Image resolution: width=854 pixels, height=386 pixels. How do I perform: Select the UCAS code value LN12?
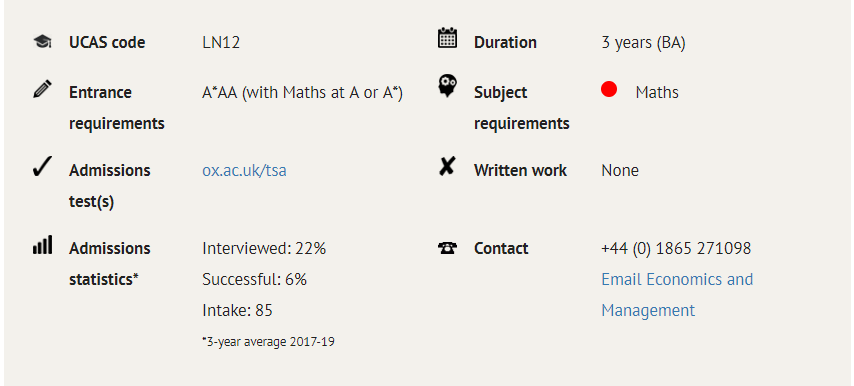coord(221,42)
